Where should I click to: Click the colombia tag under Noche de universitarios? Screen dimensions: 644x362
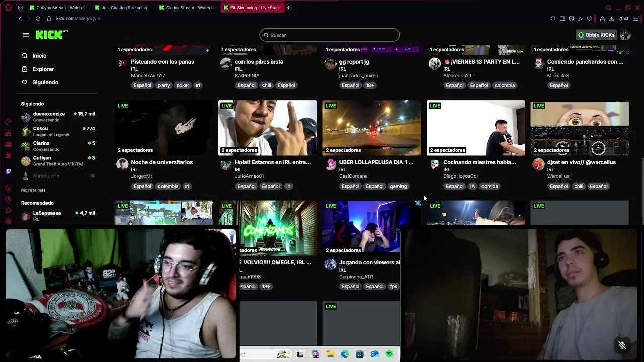[x=168, y=186]
